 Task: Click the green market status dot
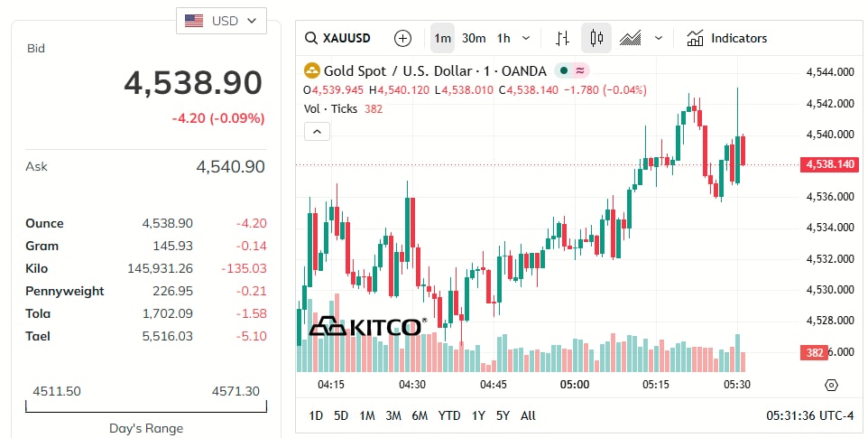564,70
